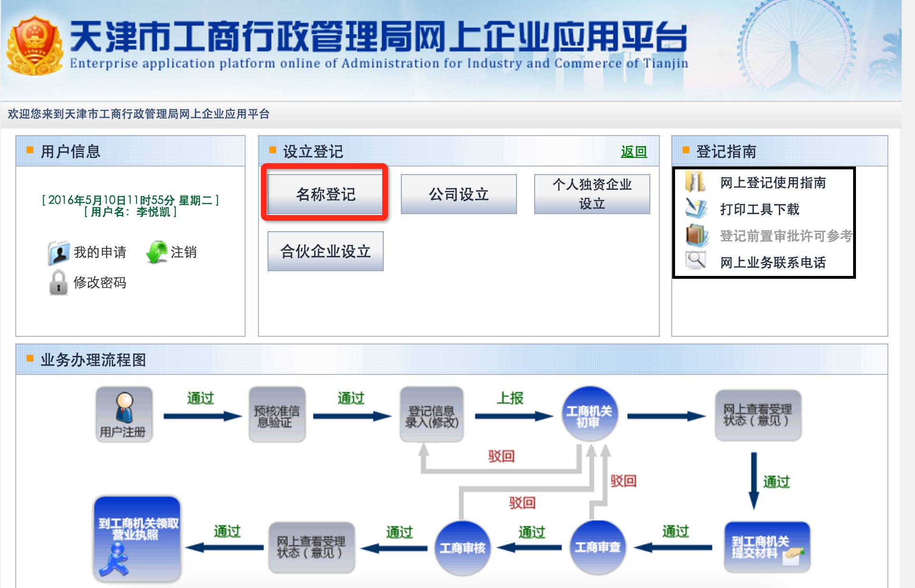Click the 工商审查 blue circle node

pos(597,547)
